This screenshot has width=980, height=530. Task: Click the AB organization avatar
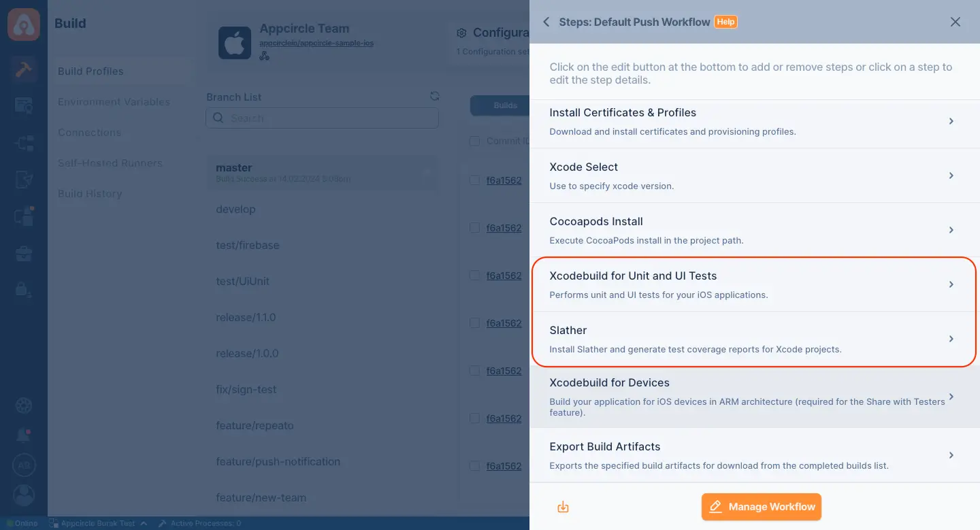click(x=24, y=465)
